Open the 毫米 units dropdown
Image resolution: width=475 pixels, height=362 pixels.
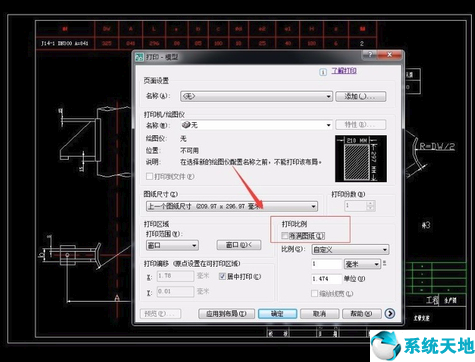click(362, 264)
